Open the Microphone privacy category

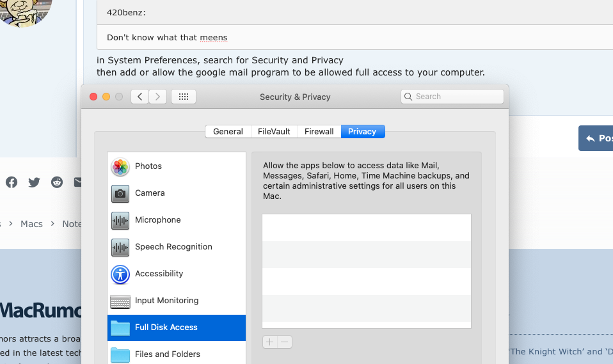coord(157,220)
